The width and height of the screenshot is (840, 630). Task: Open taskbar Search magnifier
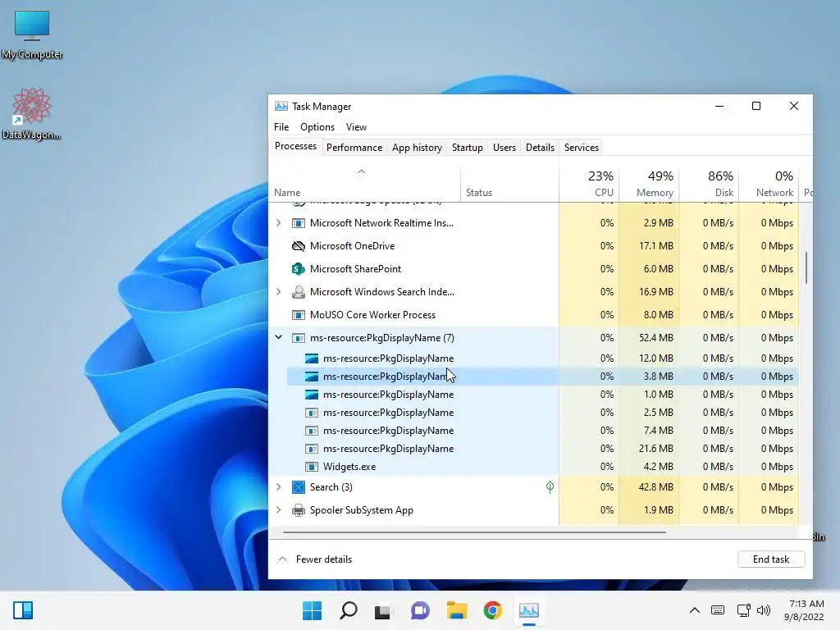tap(348, 610)
